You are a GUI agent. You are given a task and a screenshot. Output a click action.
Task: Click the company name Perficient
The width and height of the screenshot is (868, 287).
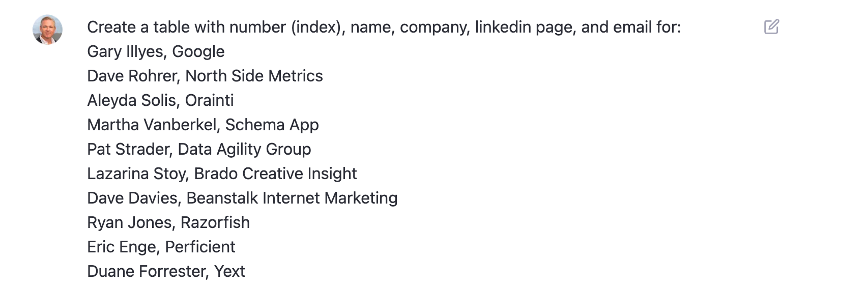point(200,247)
